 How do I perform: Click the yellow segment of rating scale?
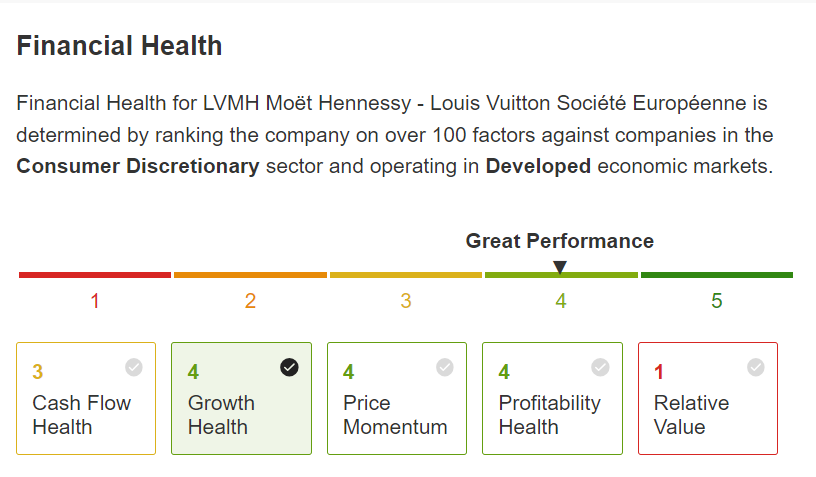pyautogui.click(x=406, y=275)
